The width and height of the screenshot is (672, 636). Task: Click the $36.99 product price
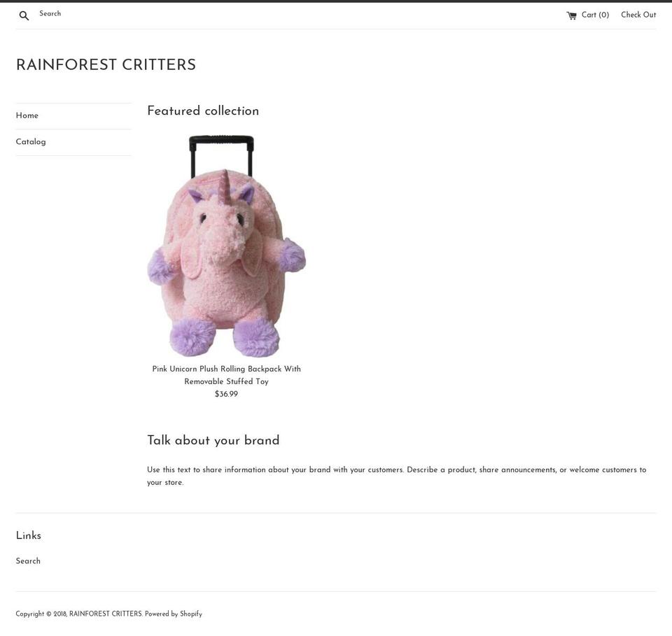pyautogui.click(x=226, y=394)
